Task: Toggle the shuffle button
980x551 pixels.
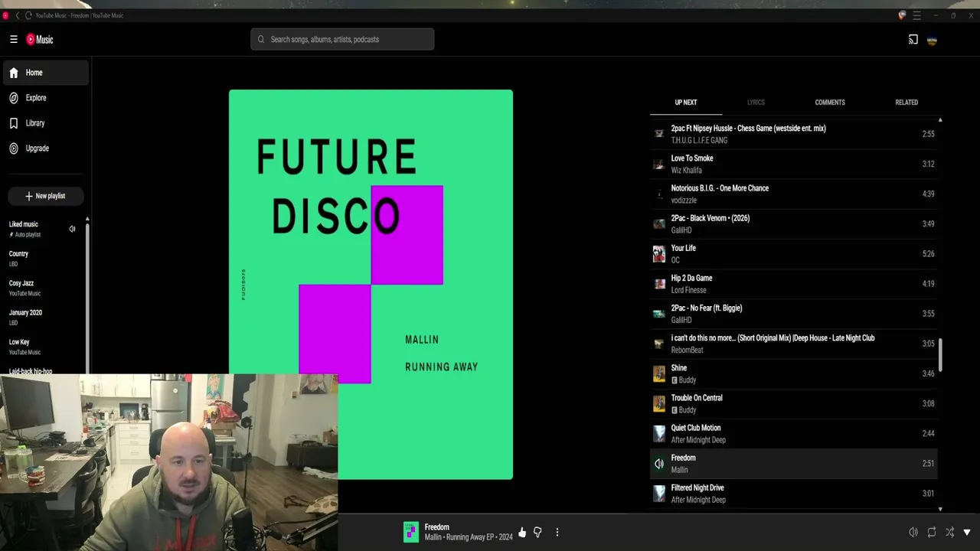Action: (949, 533)
